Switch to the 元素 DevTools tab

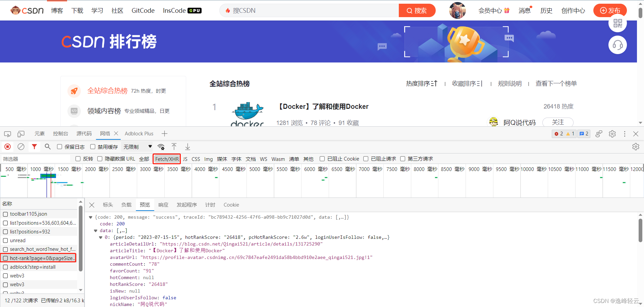pyautogui.click(x=40, y=134)
